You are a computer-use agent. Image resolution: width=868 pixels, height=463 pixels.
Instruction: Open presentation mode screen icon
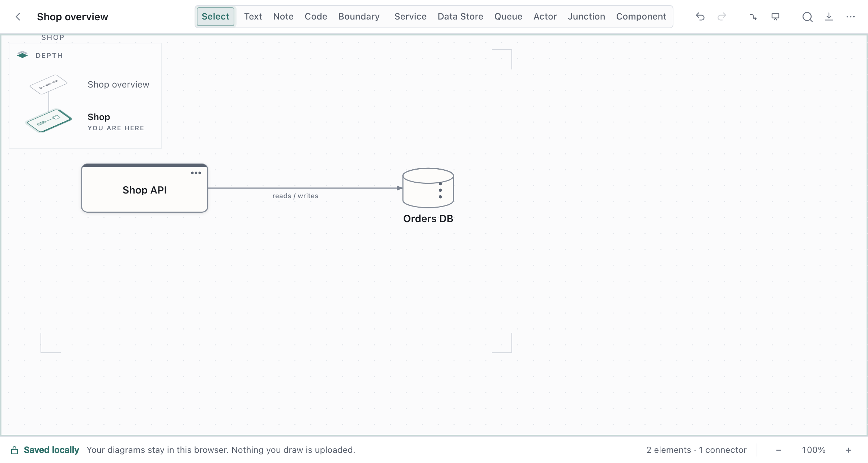point(775,17)
